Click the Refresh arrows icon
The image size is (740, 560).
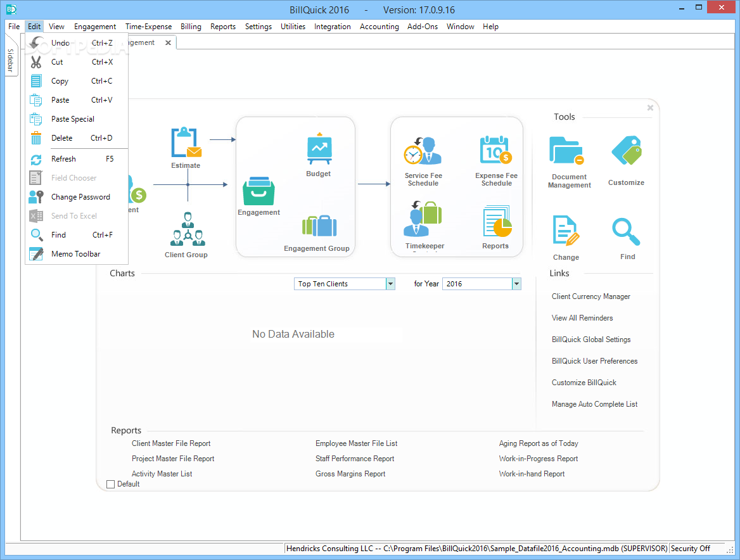36,160
